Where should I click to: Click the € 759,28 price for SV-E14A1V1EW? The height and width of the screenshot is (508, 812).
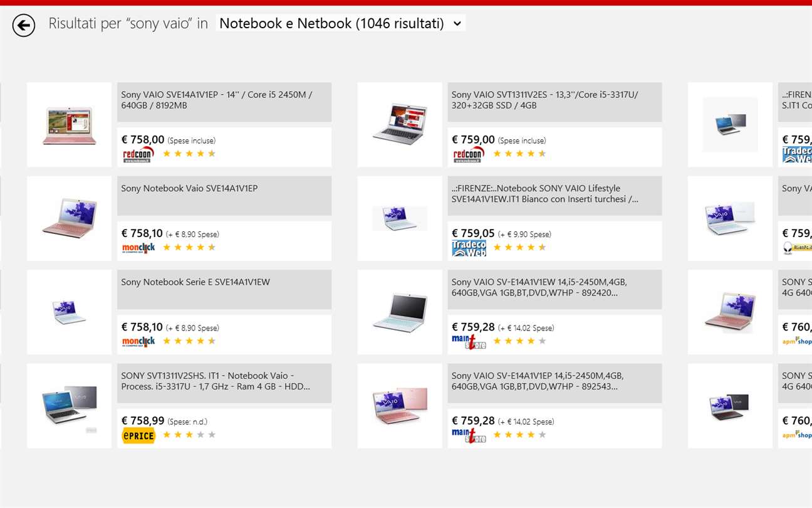pyautogui.click(x=473, y=327)
